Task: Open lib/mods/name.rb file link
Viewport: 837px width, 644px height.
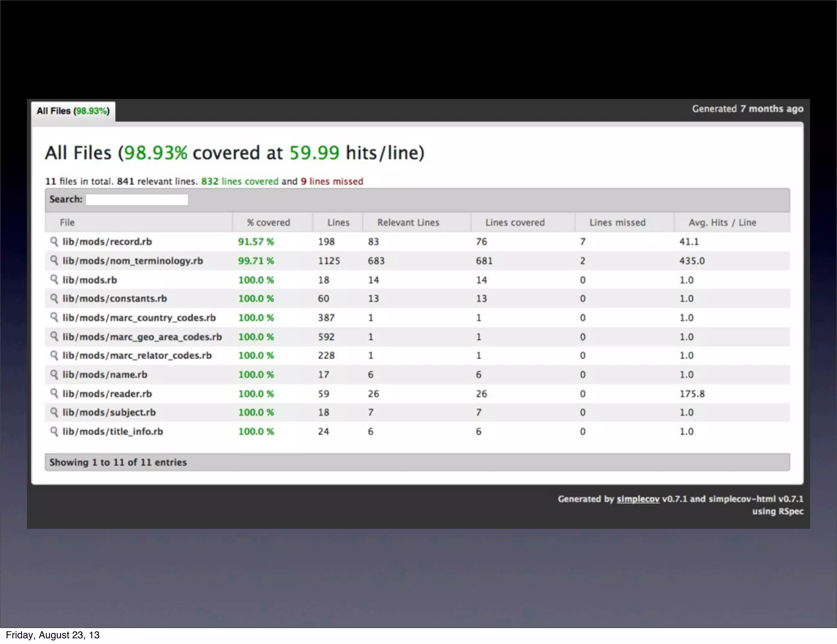Action: [105, 374]
